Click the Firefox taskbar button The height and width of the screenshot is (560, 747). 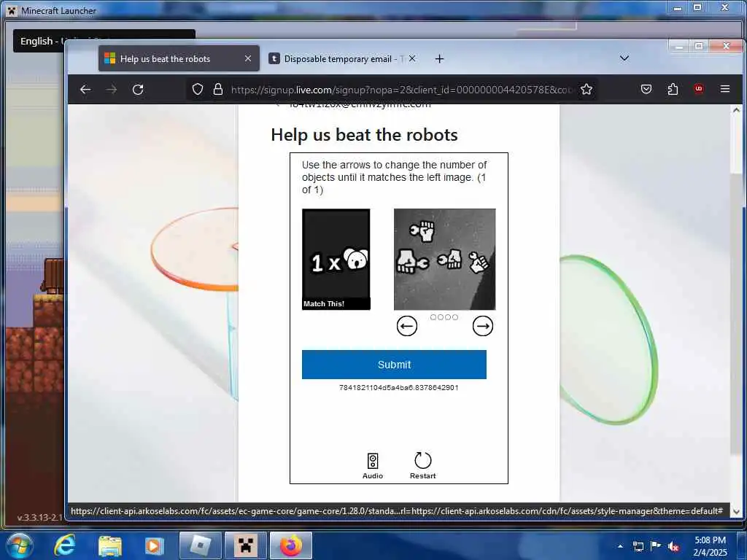coord(290,545)
